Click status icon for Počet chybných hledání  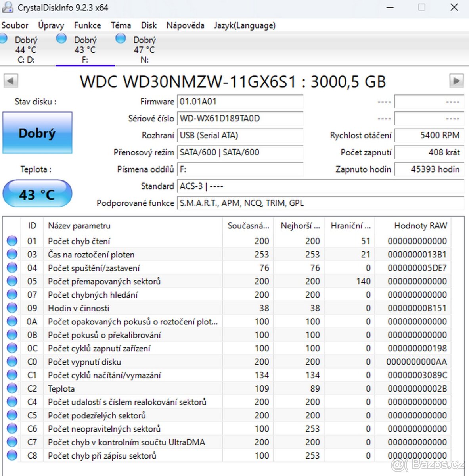click(x=12, y=294)
